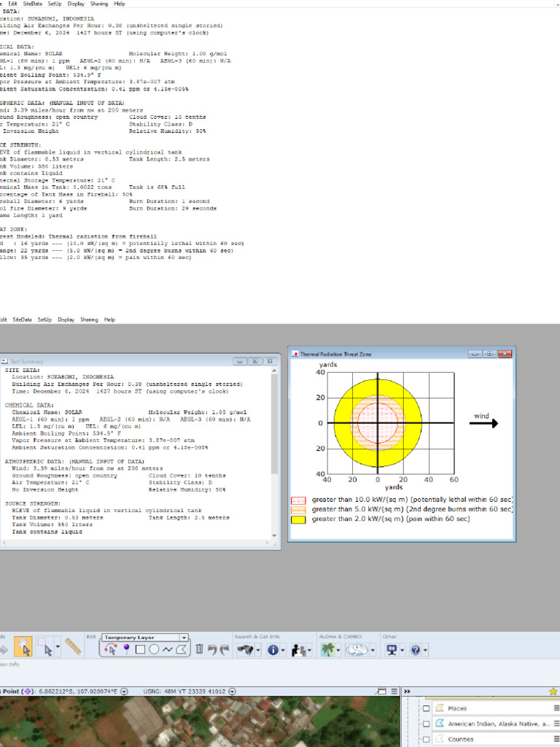Expand the help question mark dropdown
The image size is (560, 747).
[x=424, y=649]
